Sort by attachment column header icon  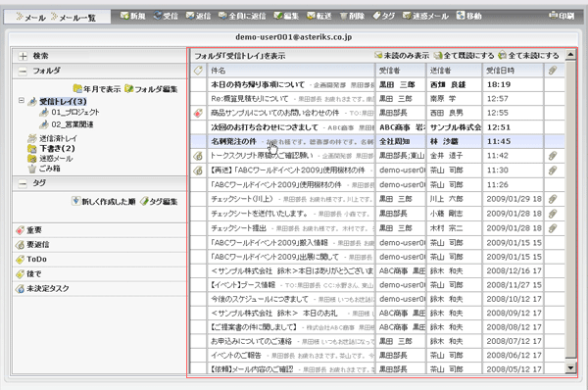pos(553,71)
